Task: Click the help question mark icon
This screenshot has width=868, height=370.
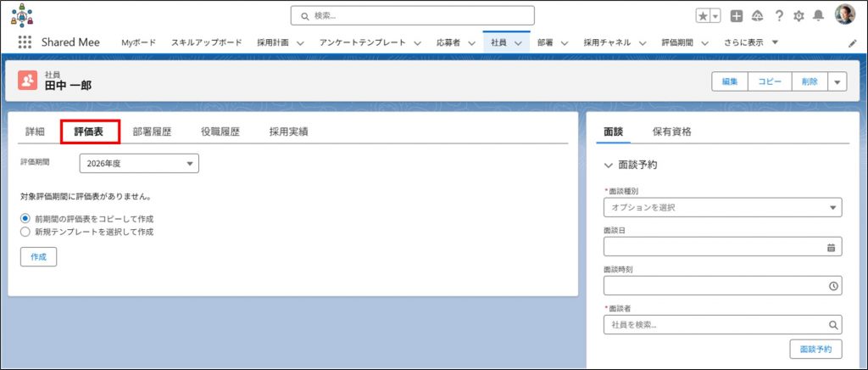Action: [778, 15]
